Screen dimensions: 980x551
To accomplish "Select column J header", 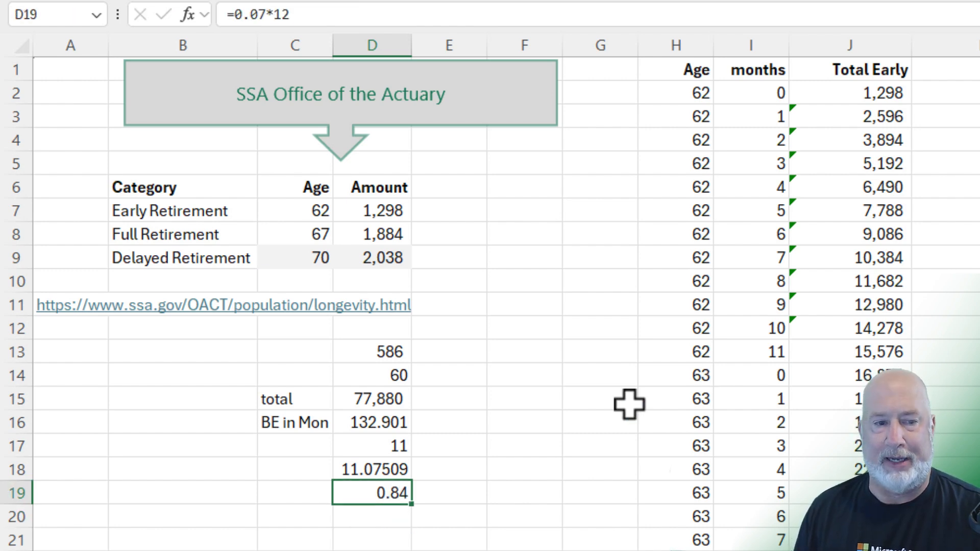I will click(x=850, y=45).
